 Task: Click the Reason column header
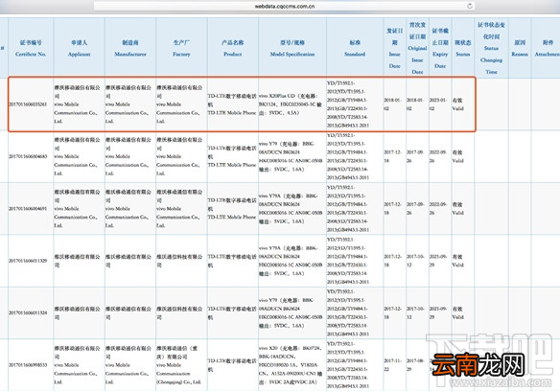click(x=520, y=48)
